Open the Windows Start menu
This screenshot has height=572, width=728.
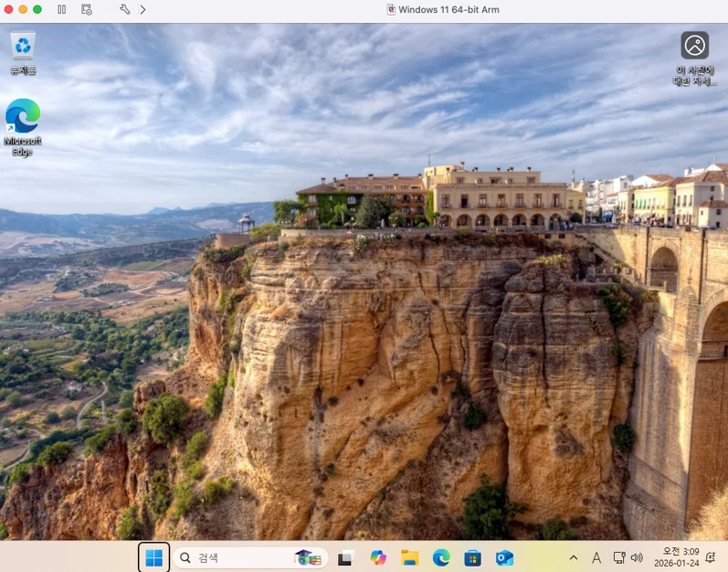(154, 557)
